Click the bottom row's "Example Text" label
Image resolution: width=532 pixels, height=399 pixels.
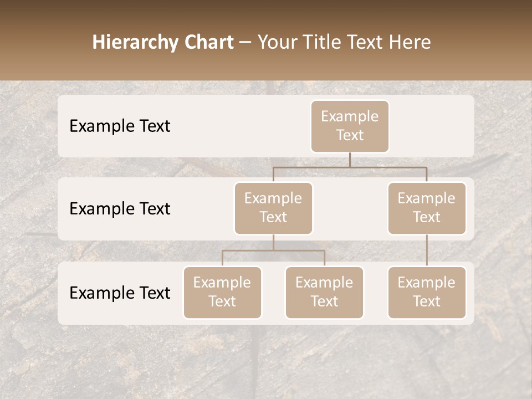pos(120,293)
